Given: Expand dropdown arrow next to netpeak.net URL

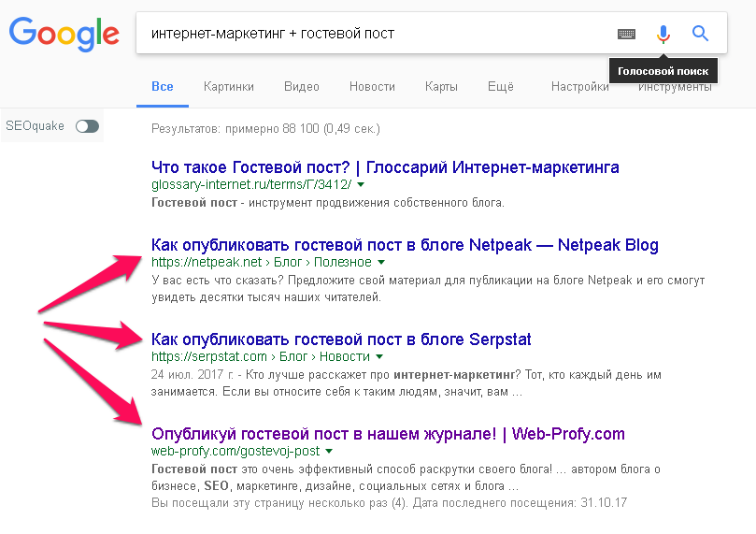Looking at the screenshot, I should (x=381, y=263).
